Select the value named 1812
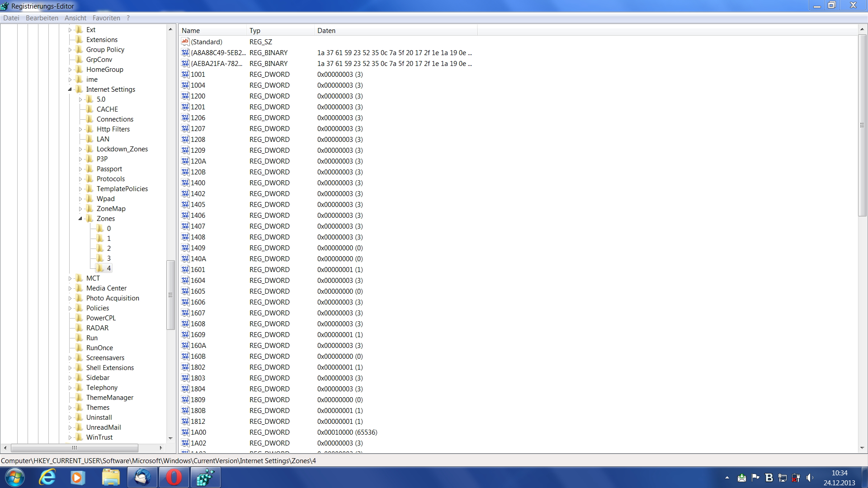This screenshot has width=868, height=488. point(198,421)
